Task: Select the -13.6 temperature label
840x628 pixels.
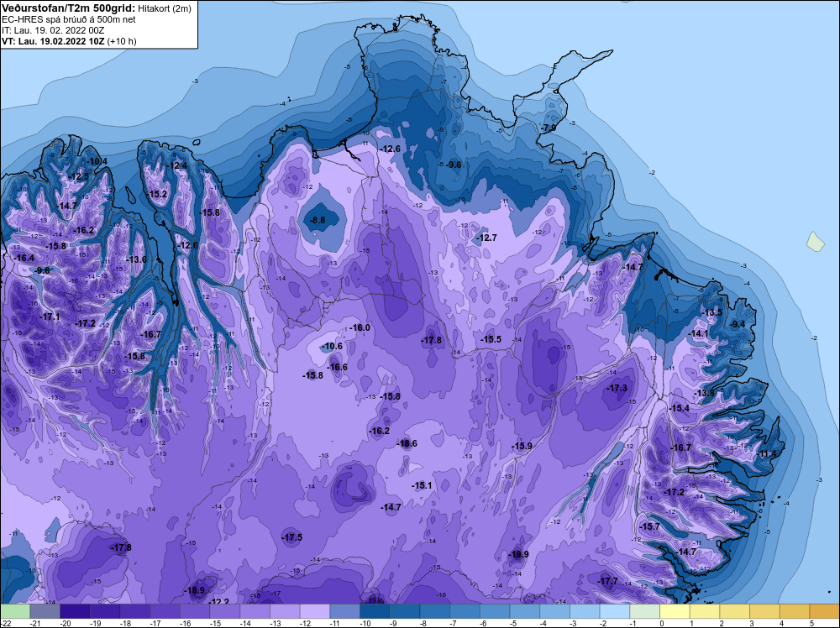Action: pyautogui.click(x=136, y=259)
